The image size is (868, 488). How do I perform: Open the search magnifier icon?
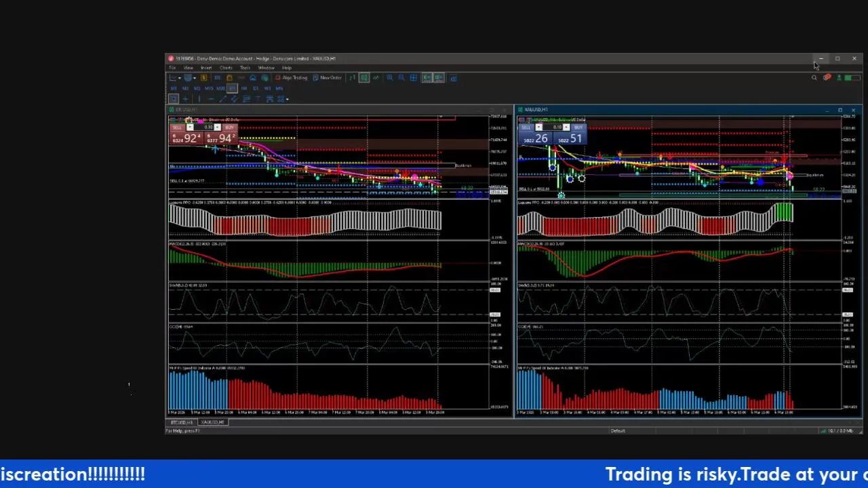click(x=814, y=78)
